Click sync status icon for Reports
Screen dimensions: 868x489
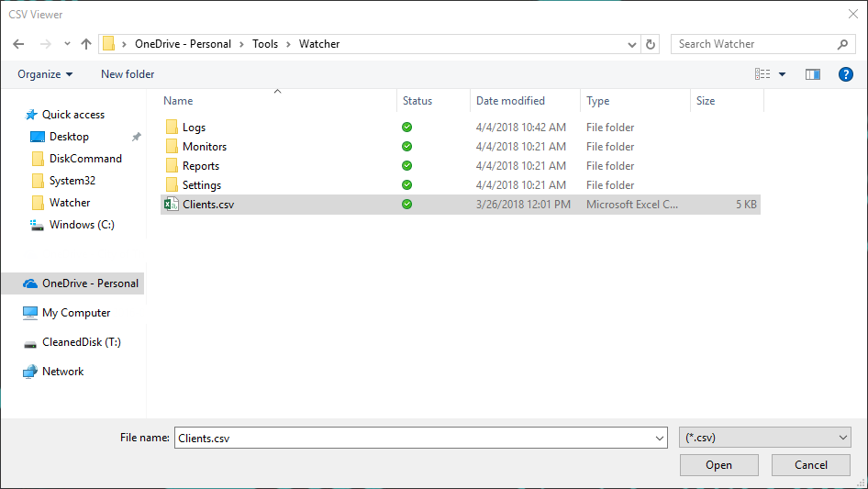click(406, 165)
